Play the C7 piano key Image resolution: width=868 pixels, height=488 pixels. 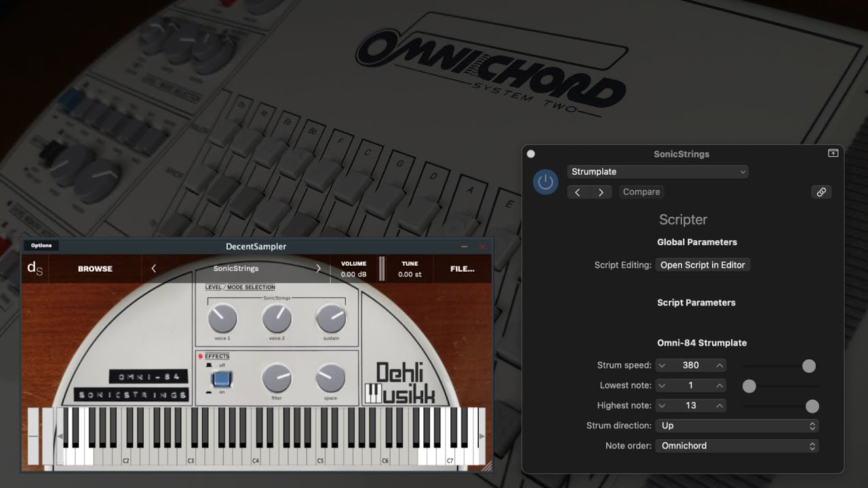pyautogui.click(x=450, y=455)
